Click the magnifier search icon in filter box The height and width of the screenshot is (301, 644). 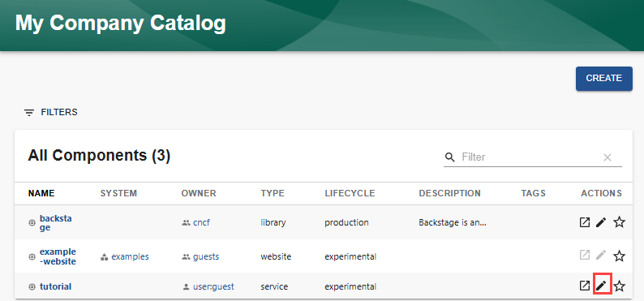[x=450, y=157]
